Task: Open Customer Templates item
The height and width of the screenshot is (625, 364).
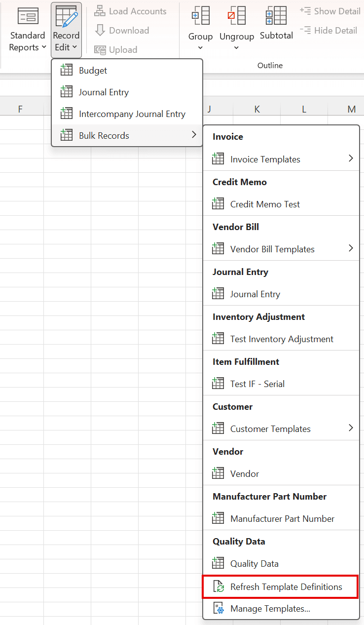Action: pyautogui.click(x=281, y=429)
